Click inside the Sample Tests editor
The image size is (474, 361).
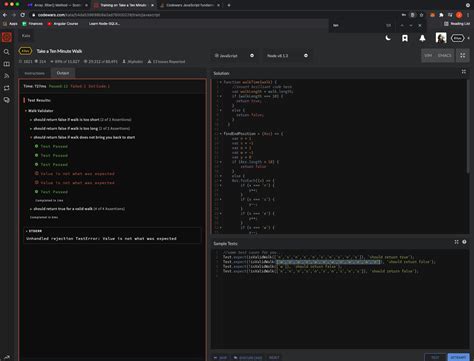[x=340, y=300]
